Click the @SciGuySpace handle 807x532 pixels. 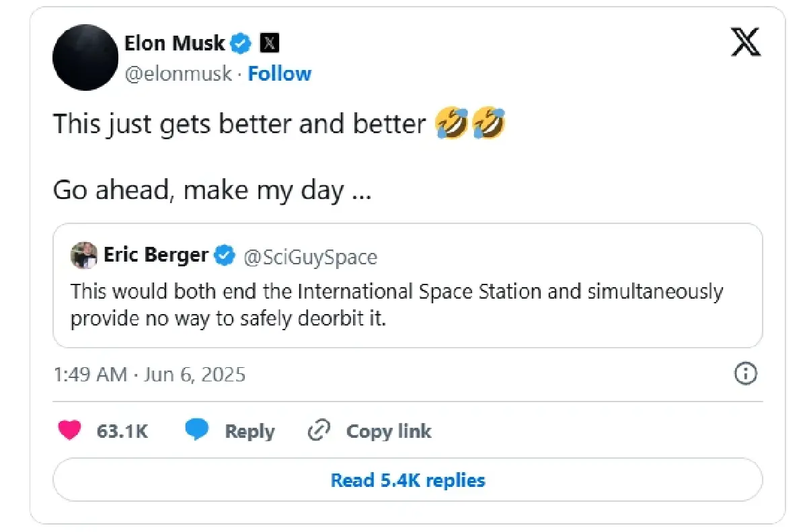[x=310, y=256]
